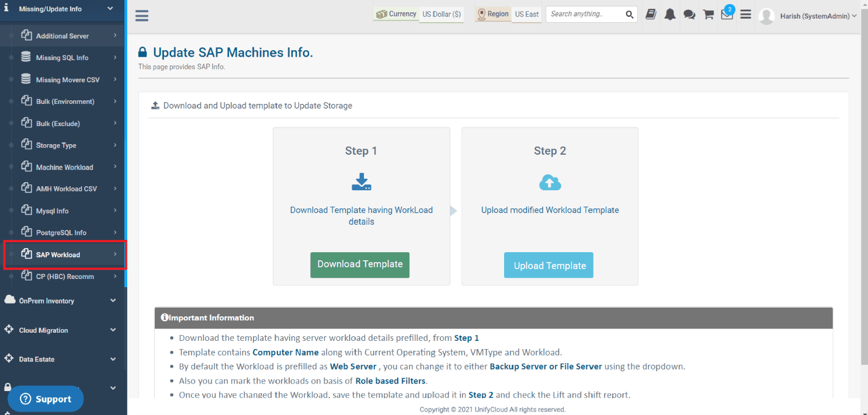868x415 pixels.
Task: Follow the Download Template having WorkLoad details link
Action: click(362, 216)
